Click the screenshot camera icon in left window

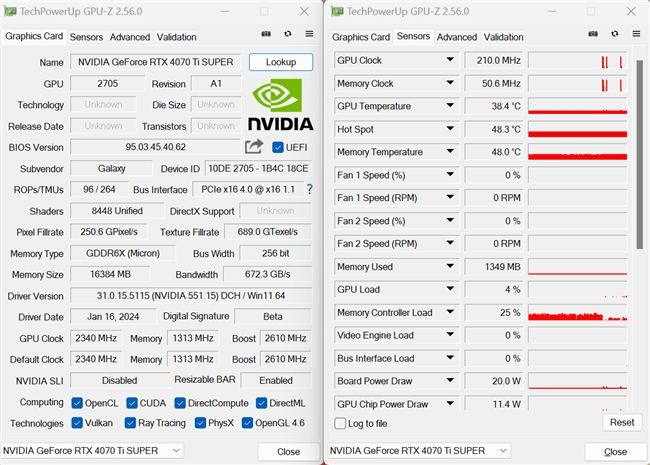click(x=266, y=35)
